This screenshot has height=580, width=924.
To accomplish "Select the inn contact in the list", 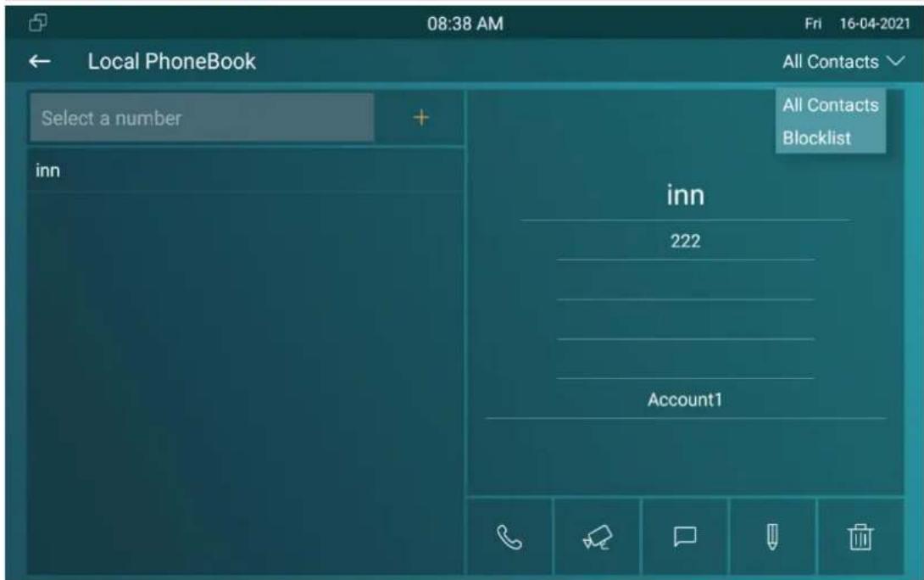I will (245, 171).
